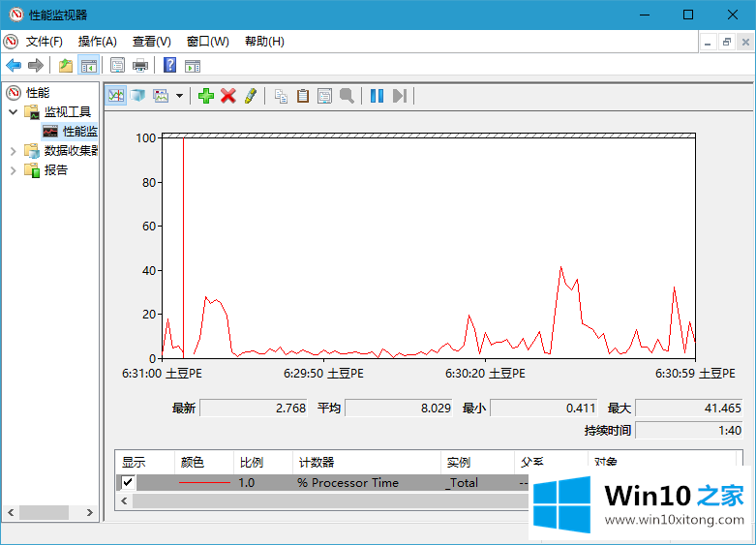The height and width of the screenshot is (545, 756).
Task: Click the copy properties icon
Action: pos(281,96)
